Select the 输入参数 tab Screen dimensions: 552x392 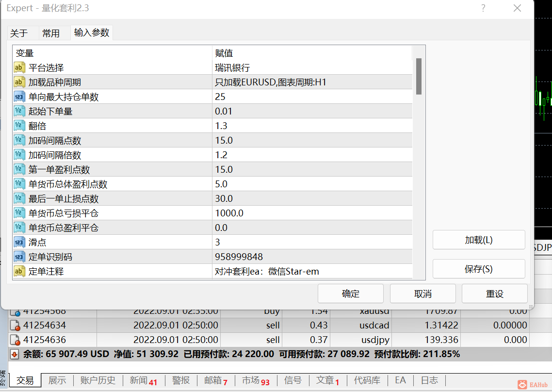click(92, 33)
